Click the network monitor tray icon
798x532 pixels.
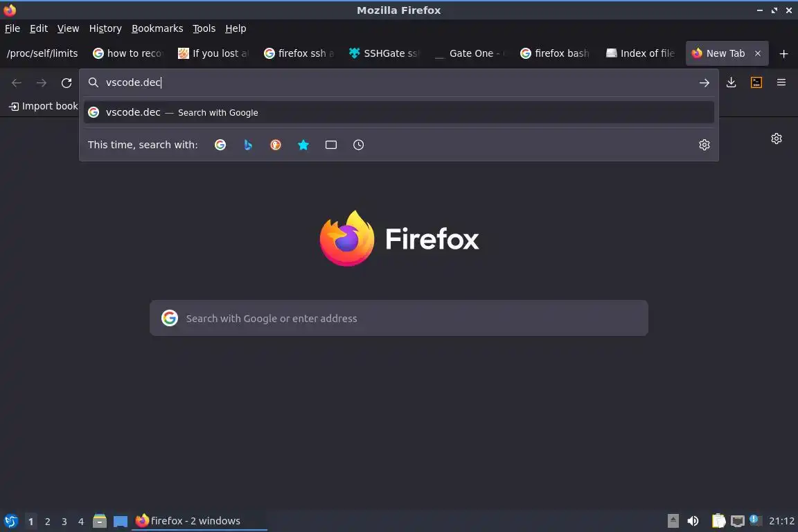[738, 521]
